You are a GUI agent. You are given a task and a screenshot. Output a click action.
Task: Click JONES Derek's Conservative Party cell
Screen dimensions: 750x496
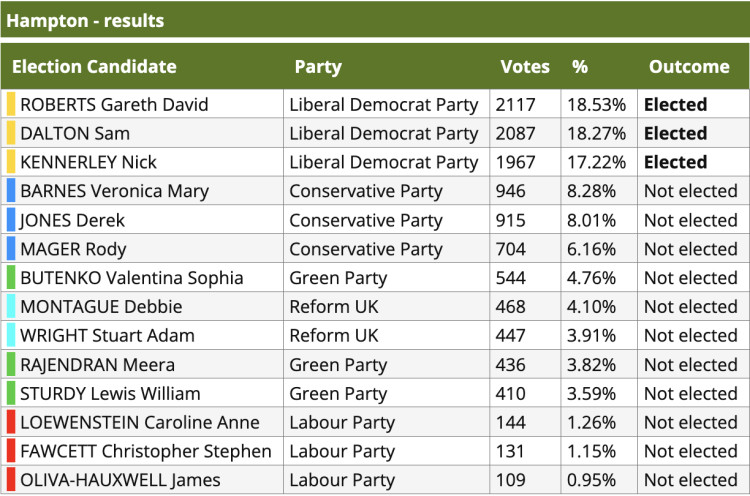point(386,220)
